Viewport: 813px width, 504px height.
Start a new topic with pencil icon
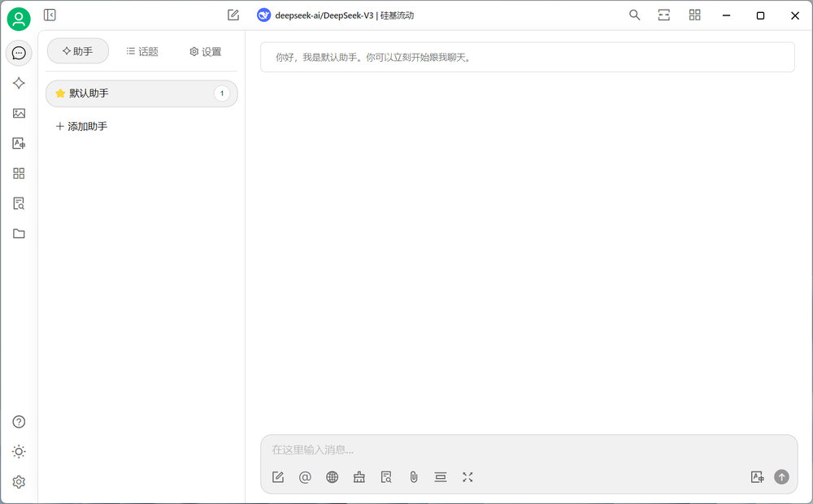[233, 15]
